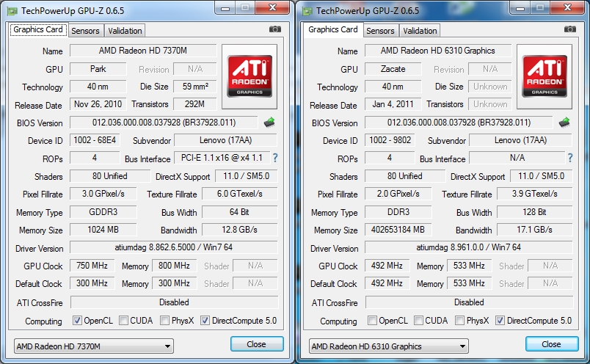This screenshot has width=590, height=364.
Task: Click the screenshot camera icon in the HD 7370M window
Action: (x=275, y=29)
